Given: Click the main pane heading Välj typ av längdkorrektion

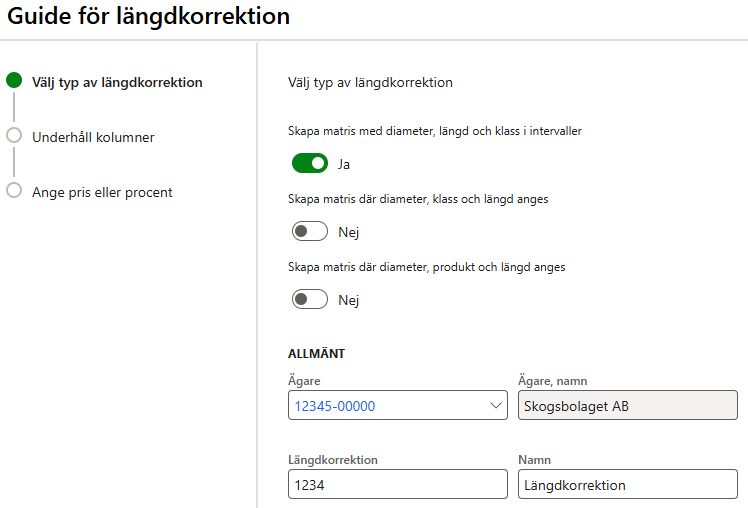Looking at the screenshot, I should pyautogui.click(x=370, y=82).
